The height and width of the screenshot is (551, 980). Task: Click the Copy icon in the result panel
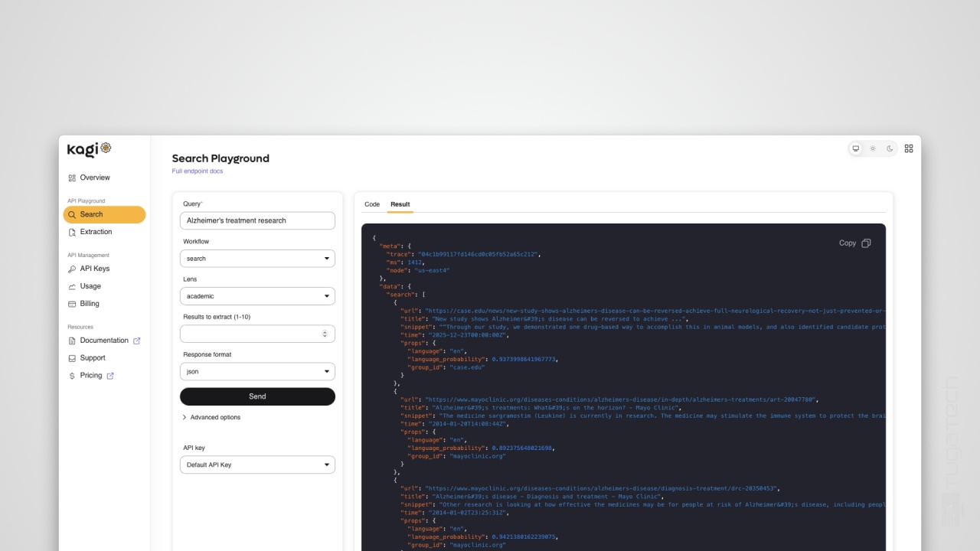tap(866, 243)
